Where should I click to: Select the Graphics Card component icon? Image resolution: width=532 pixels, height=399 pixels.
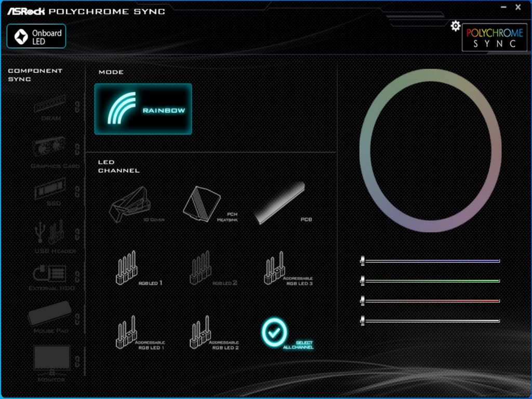(x=49, y=147)
